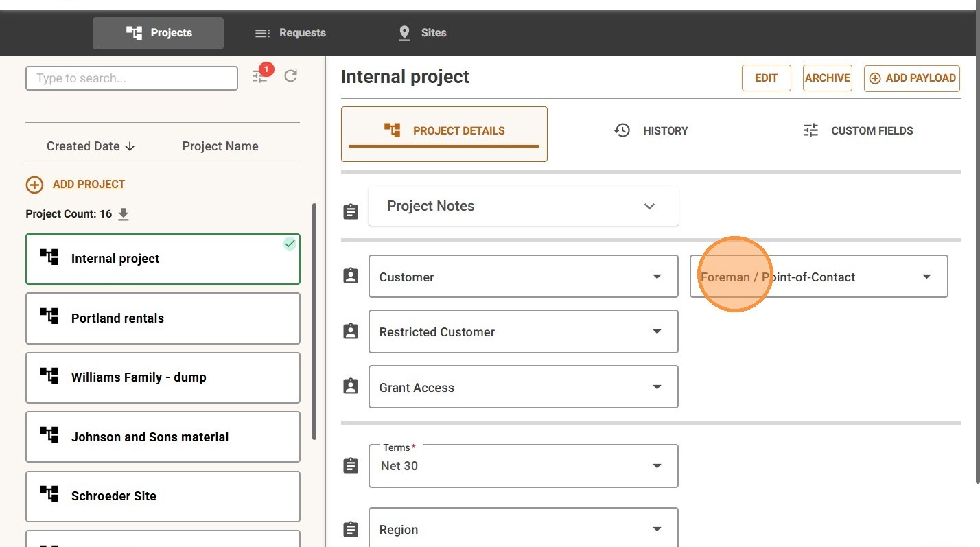Screen dimensions: 980x547
Task: Expand the Project Notes panel
Action: point(524,206)
